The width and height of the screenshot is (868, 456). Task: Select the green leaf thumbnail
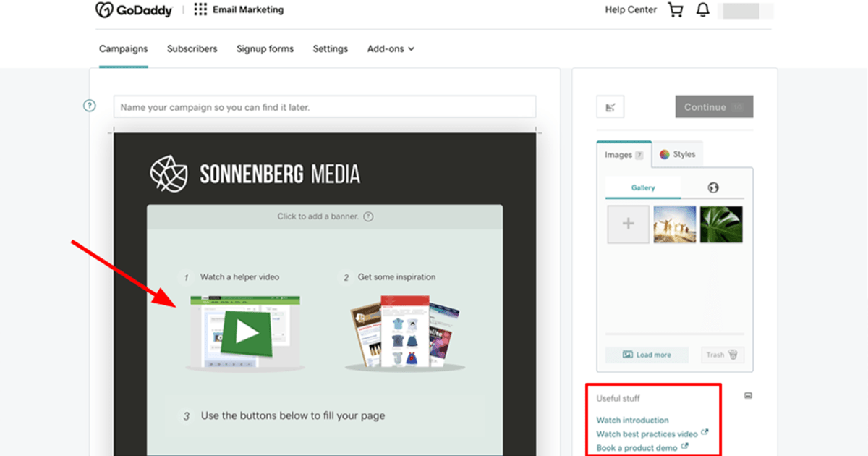720,224
